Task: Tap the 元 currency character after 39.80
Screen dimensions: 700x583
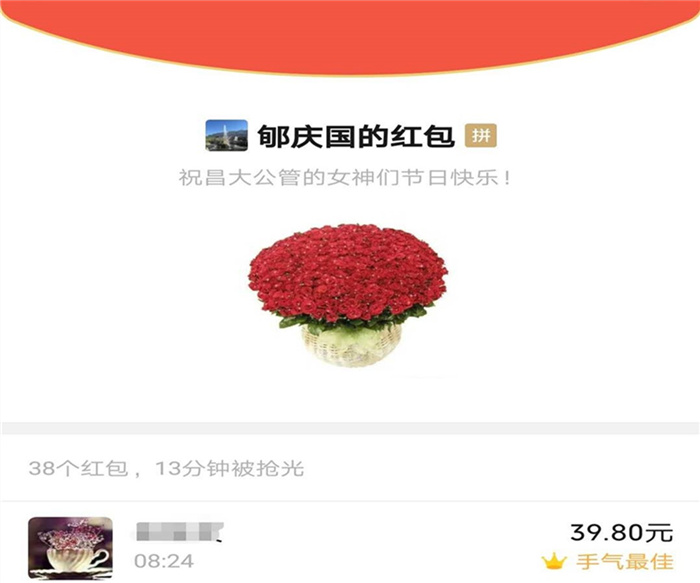Action: tap(660, 533)
